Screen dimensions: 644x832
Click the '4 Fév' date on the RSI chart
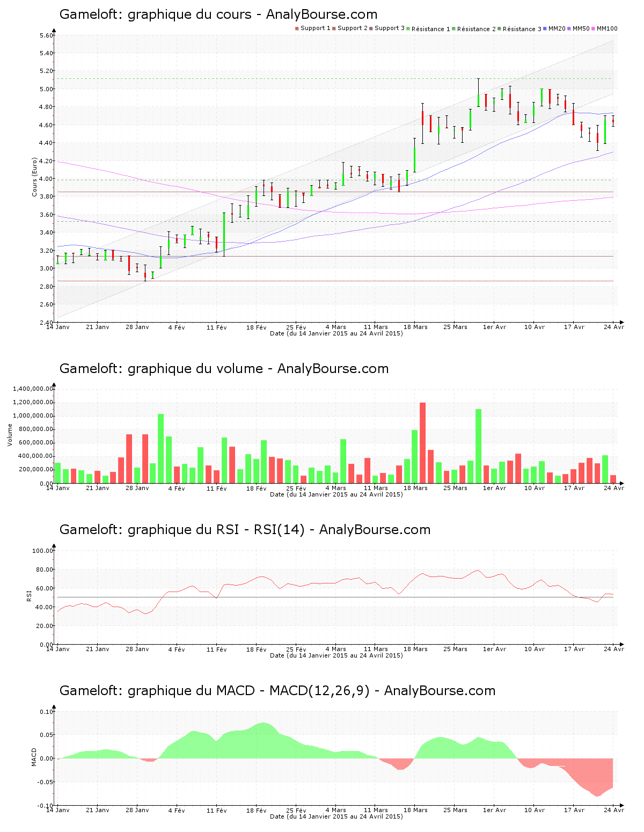(177, 649)
